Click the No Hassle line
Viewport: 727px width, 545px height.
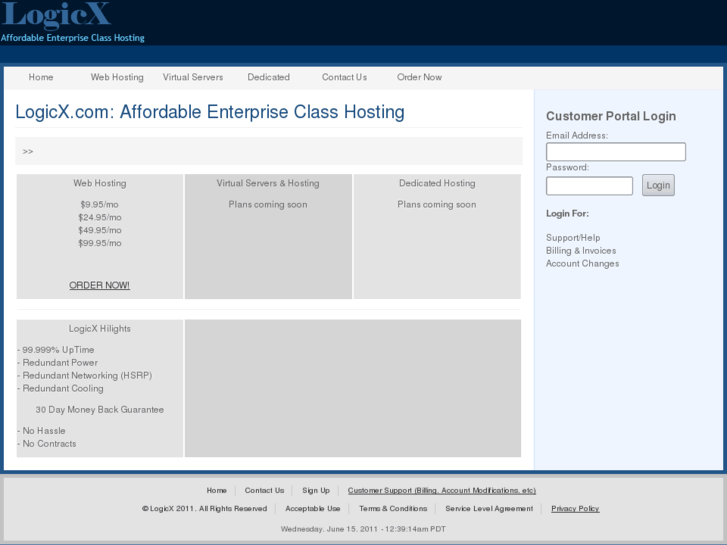(42, 431)
